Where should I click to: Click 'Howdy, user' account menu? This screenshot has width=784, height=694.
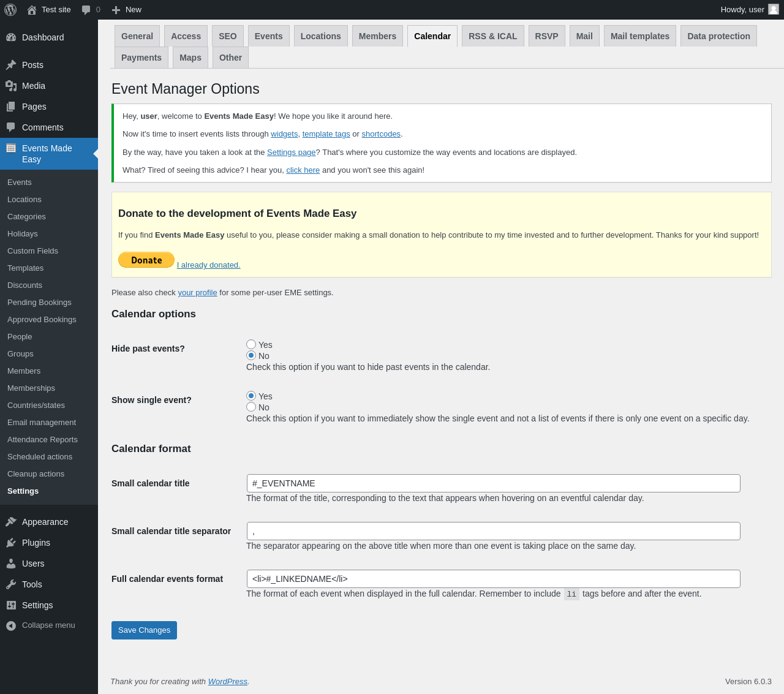pos(749,10)
